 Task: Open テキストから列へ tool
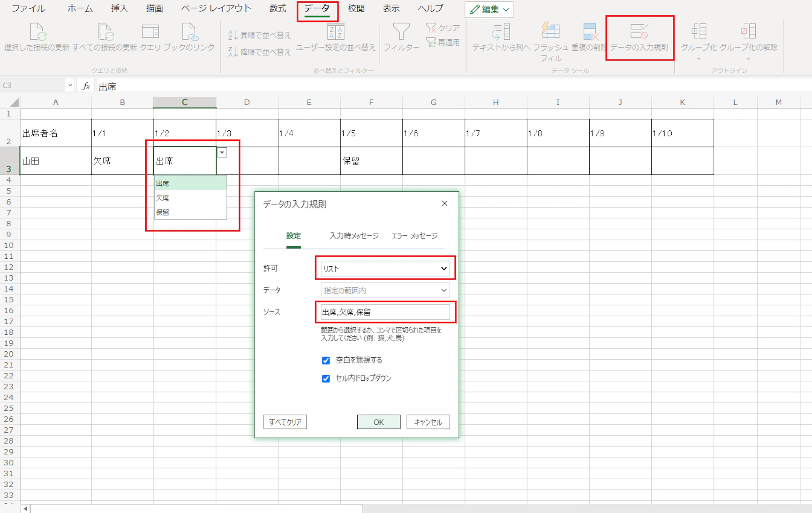coord(501,32)
